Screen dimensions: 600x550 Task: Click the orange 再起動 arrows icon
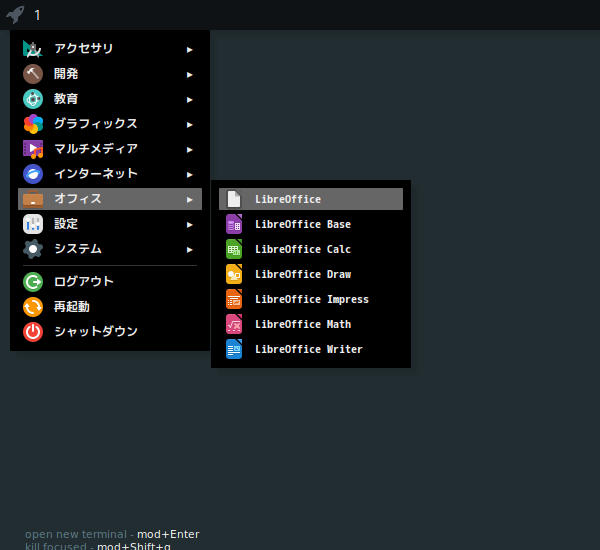pos(33,307)
